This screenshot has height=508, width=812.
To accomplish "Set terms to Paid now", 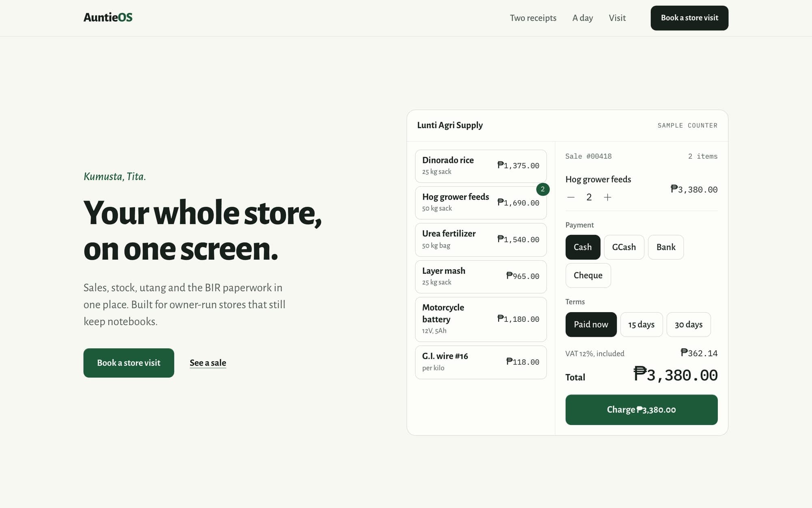I will pos(591,324).
